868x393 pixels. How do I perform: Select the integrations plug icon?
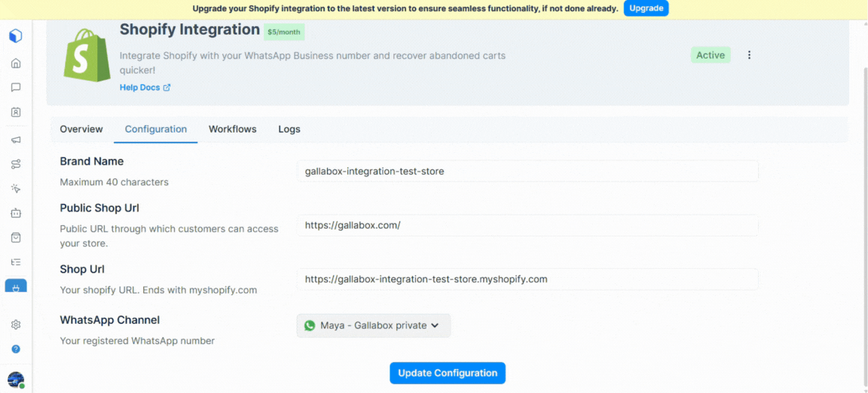point(16,287)
